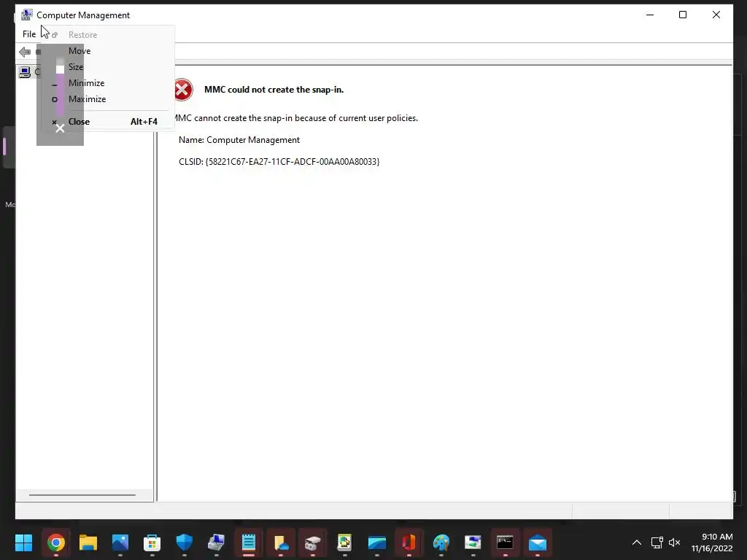Click the yellow file with cloud taskbar icon

[x=281, y=542]
